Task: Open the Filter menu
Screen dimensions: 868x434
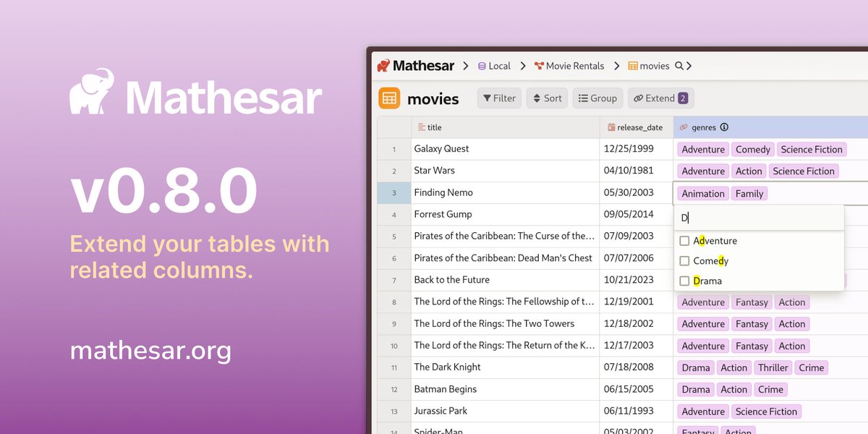Action: 499,98
